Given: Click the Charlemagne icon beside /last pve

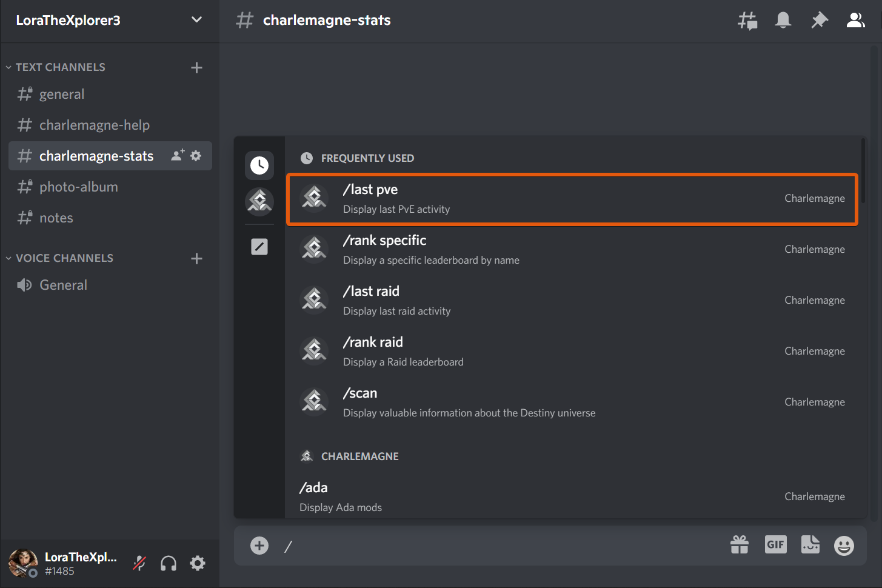Looking at the screenshot, I should tap(314, 197).
